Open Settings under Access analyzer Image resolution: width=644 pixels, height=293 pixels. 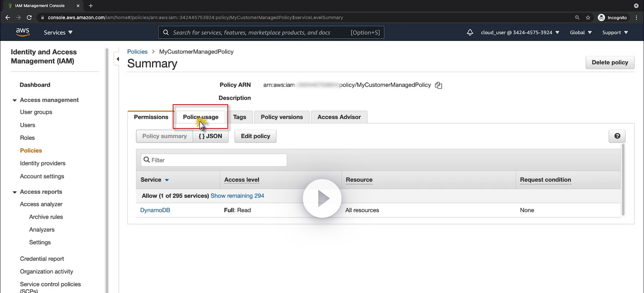40,242
